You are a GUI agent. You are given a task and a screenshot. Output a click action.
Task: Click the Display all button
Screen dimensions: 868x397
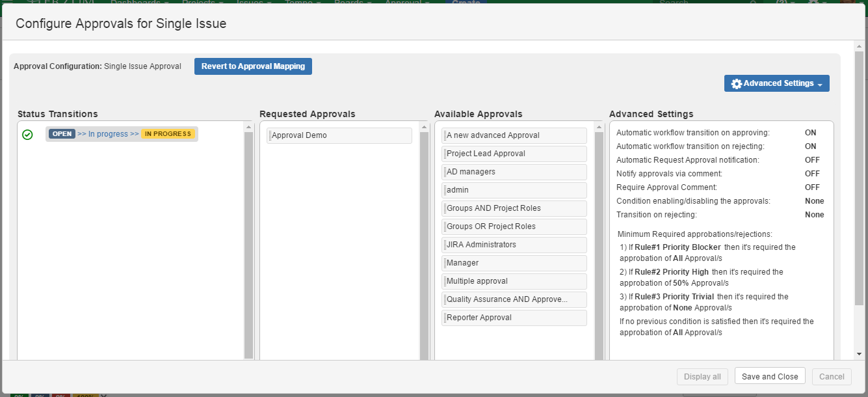[x=702, y=376]
